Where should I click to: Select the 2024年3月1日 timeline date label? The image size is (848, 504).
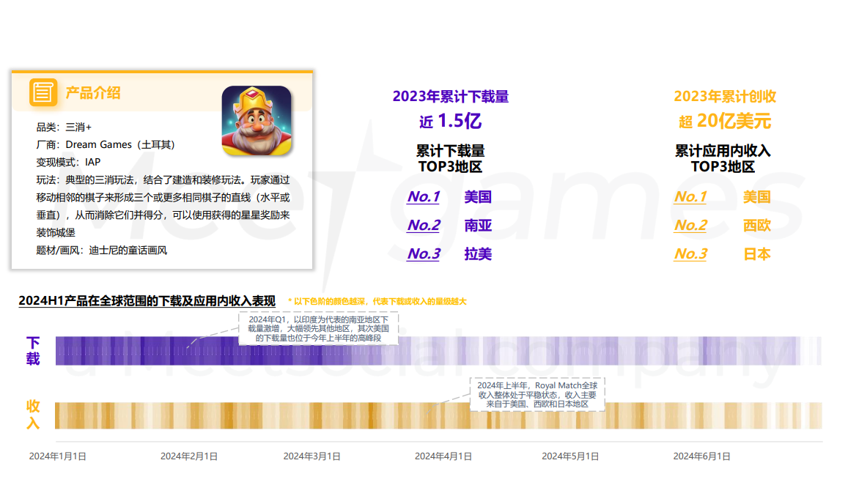click(x=312, y=456)
